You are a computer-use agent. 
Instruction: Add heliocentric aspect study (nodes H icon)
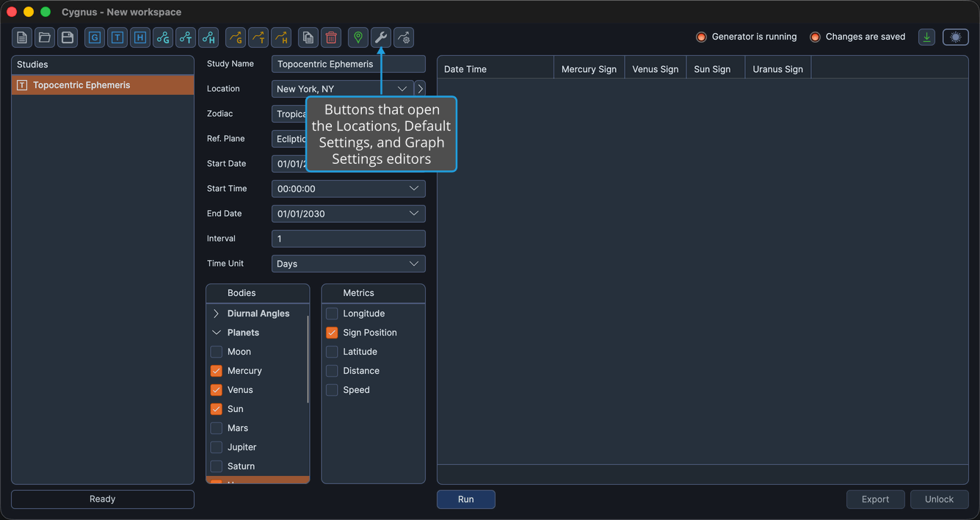(x=208, y=37)
